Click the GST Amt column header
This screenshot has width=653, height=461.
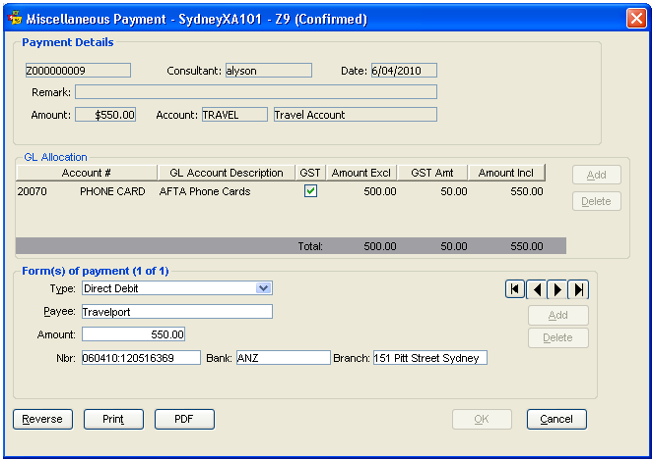[x=432, y=172]
